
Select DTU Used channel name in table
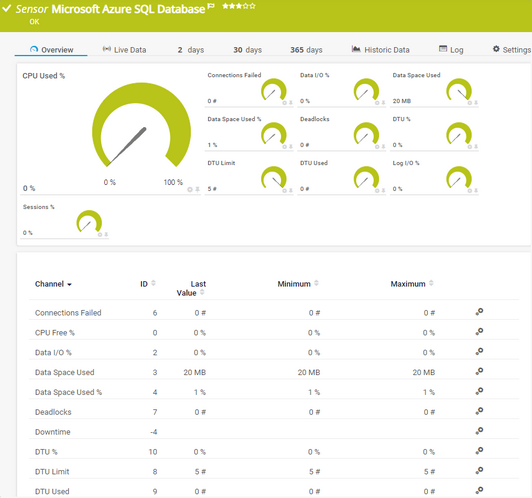52,492
